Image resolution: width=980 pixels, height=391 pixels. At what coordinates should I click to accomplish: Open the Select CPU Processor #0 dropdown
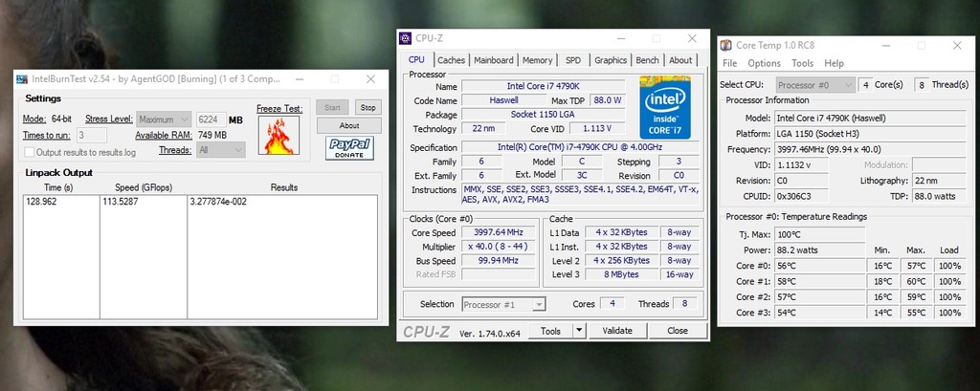pyautogui.click(x=815, y=85)
